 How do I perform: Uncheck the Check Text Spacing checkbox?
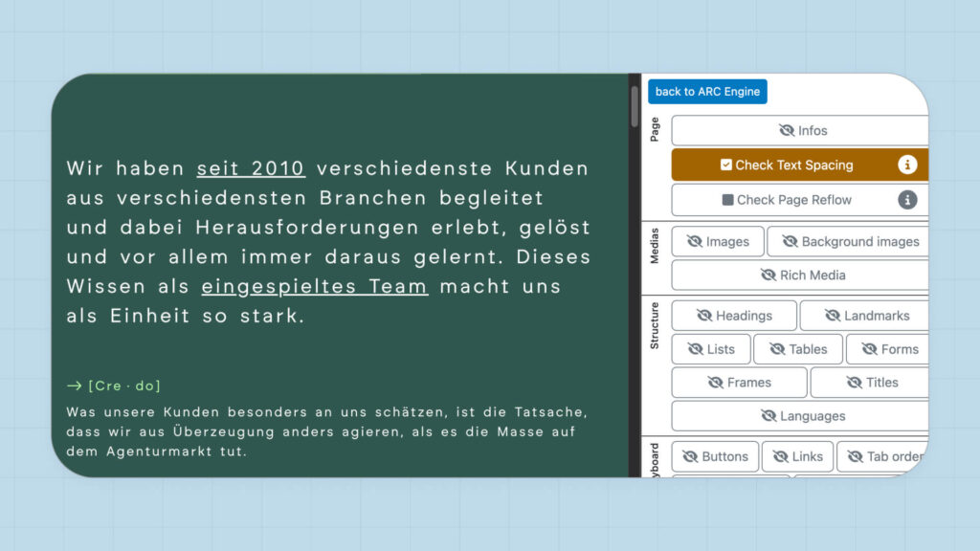725,165
